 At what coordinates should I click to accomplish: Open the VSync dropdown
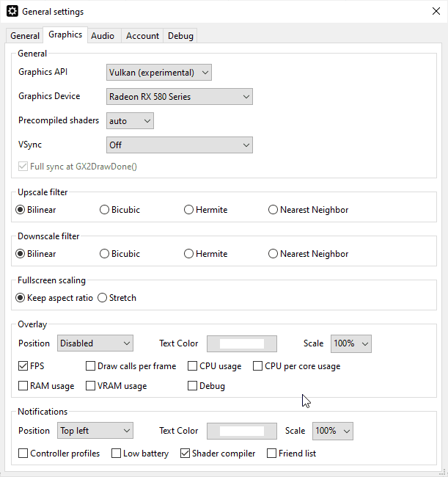[180, 145]
